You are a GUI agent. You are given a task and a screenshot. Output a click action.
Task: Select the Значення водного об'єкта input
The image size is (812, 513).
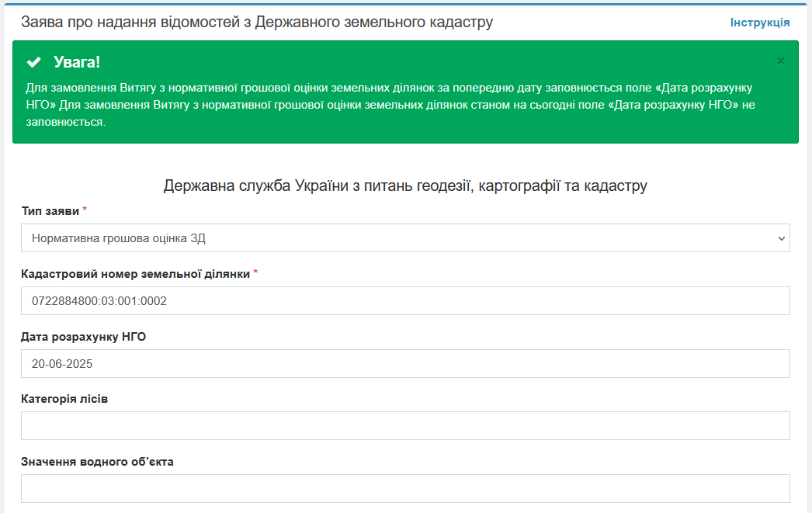[404, 489]
